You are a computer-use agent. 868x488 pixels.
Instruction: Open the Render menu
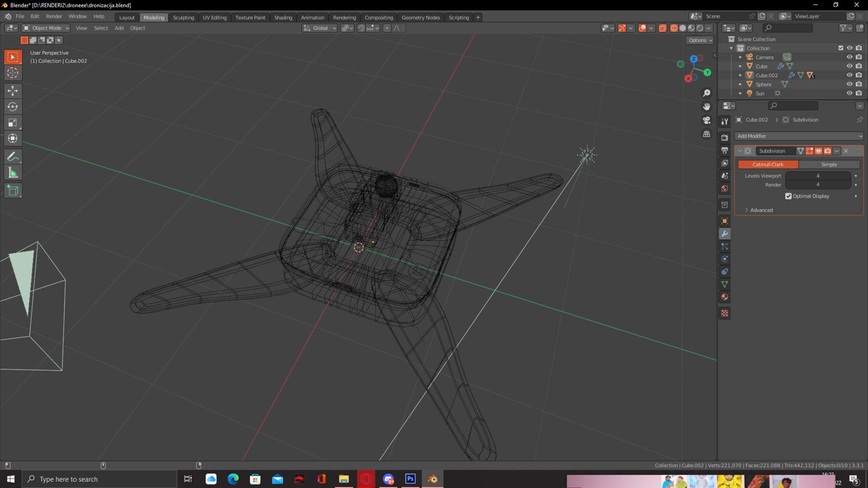pyautogui.click(x=54, y=16)
